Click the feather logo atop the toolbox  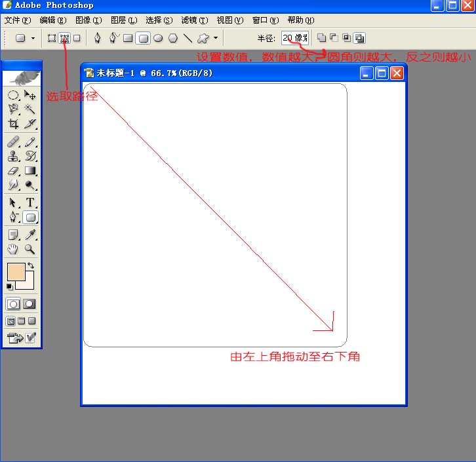click(22, 78)
